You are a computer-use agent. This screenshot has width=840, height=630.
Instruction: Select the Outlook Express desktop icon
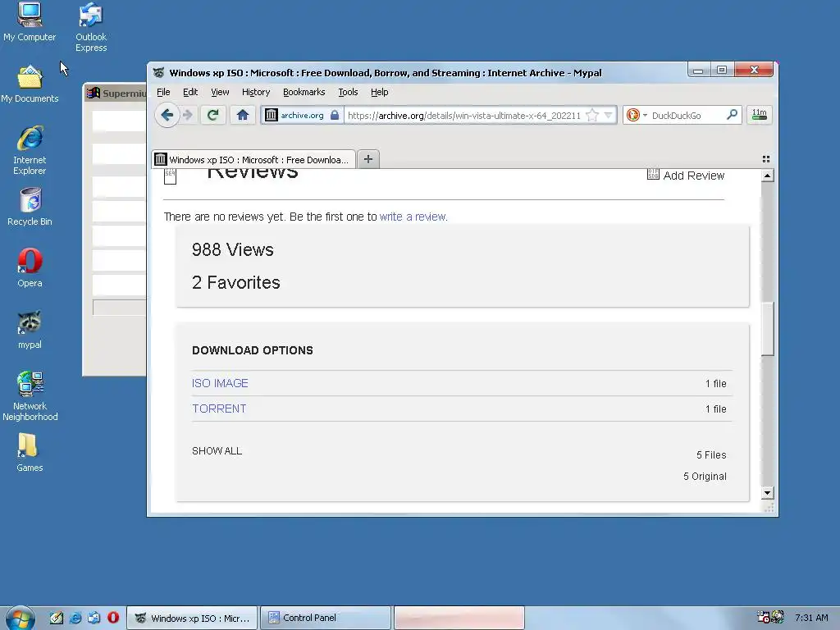tap(91, 27)
